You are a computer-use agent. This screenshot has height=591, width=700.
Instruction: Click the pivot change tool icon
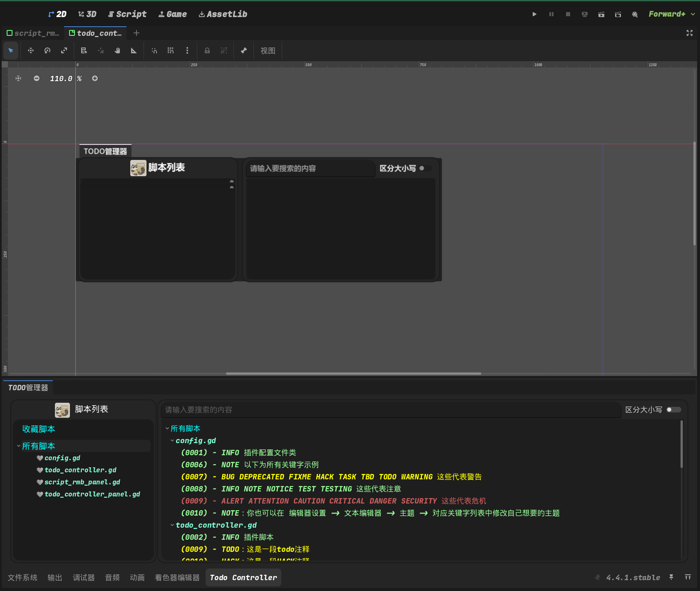(x=101, y=50)
